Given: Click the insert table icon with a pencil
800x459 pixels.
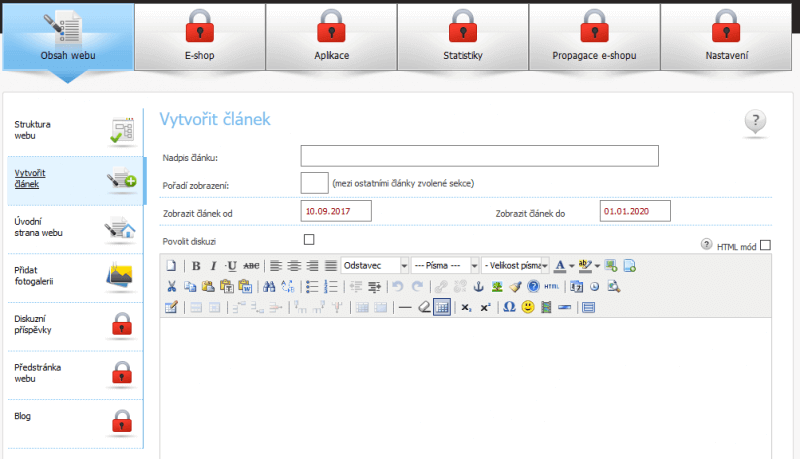Looking at the screenshot, I should pos(171,308).
